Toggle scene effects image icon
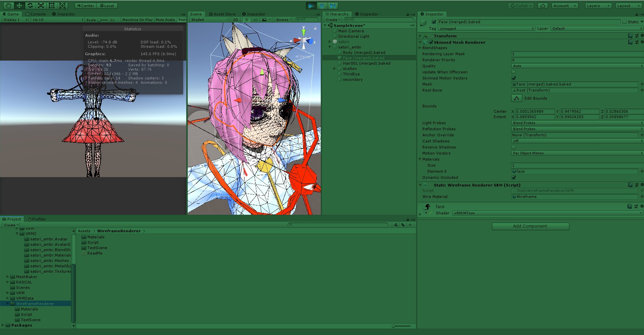 tap(264, 20)
